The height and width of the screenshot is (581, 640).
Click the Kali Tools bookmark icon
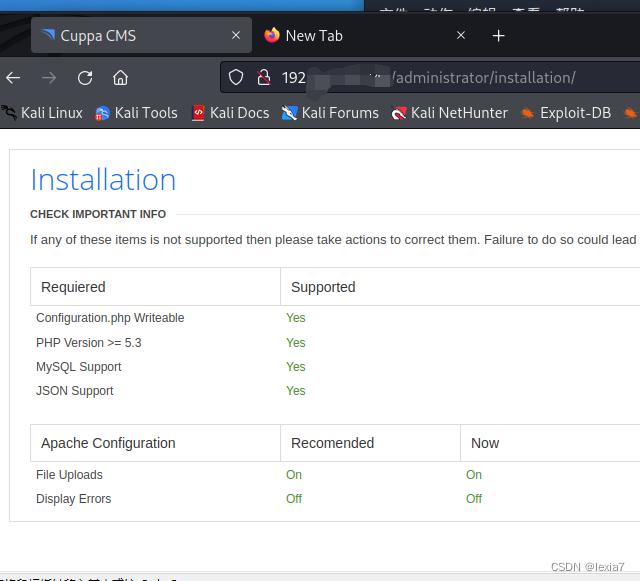[102, 113]
